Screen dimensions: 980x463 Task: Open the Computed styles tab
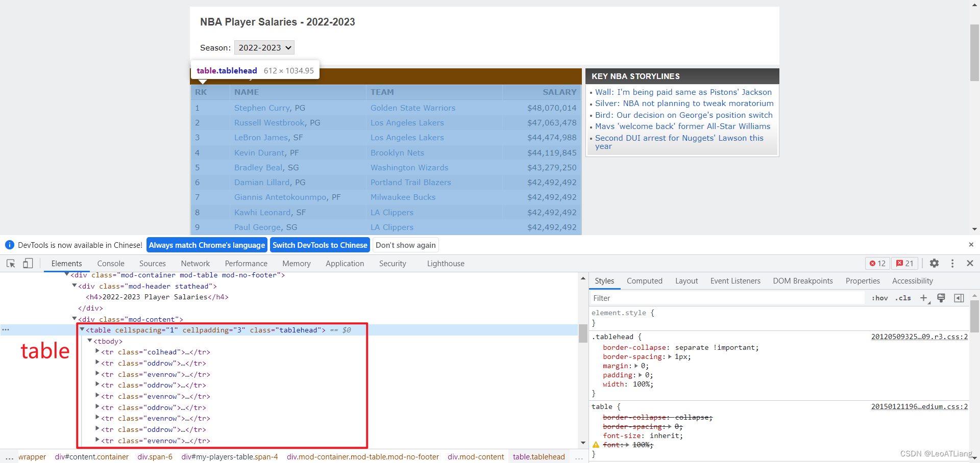pyautogui.click(x=645, y=281)
